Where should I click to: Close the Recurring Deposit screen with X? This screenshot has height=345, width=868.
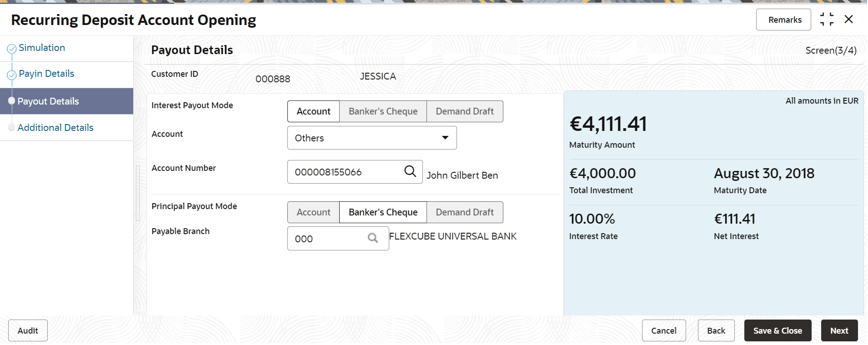pyautogui.click(x=848, y=20)
